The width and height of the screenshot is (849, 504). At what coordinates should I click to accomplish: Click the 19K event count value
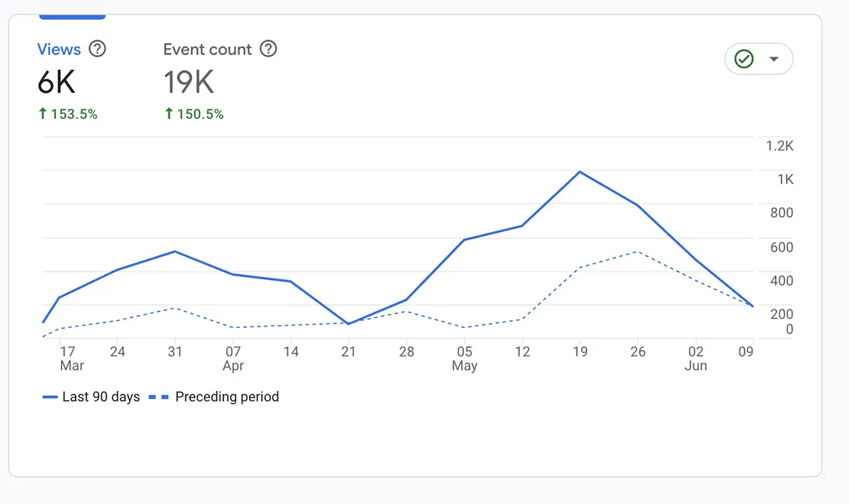click(189, 83)
